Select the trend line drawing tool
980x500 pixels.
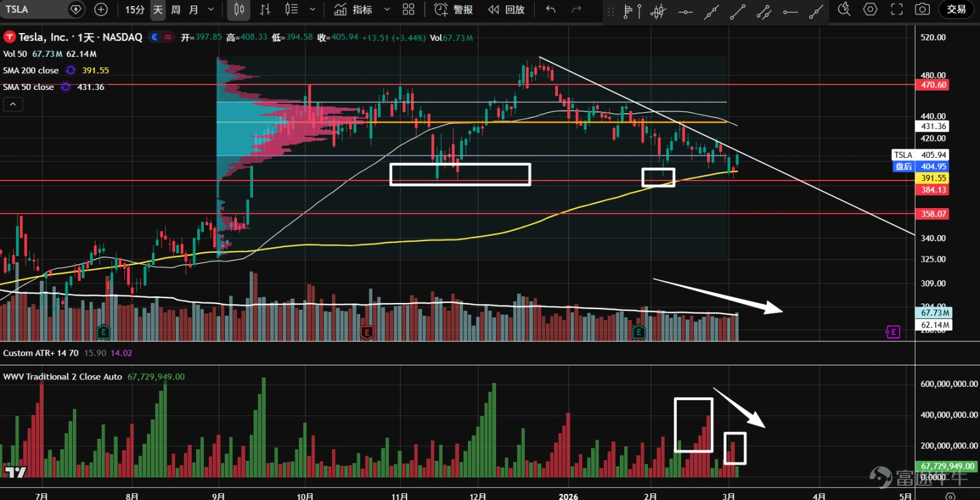(737, 12)
